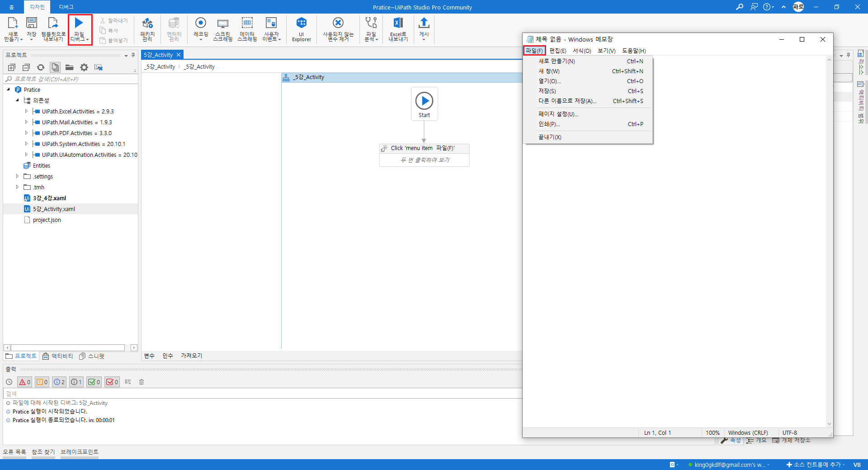868x470 pixels.
Task: Click the 게시 (Publish) upload icon
Action: click(424, 23)
